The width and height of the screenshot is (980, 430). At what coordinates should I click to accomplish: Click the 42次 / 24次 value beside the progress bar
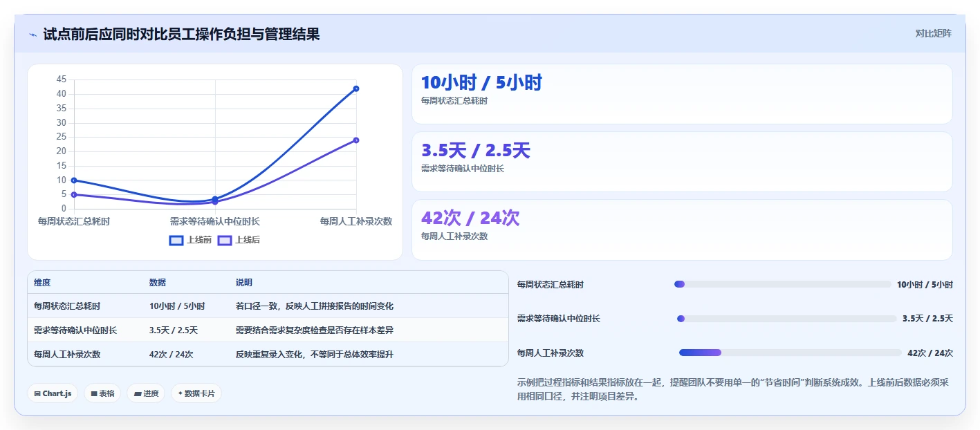pyautogui.click(x=930, y=353)
